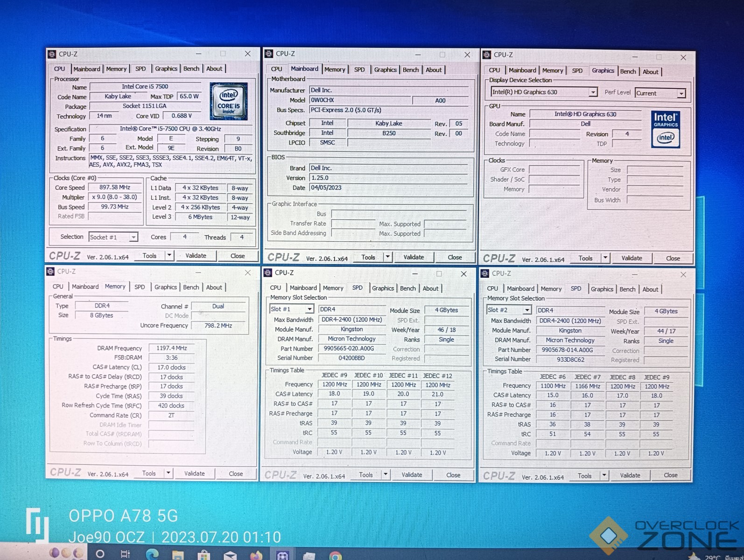Open Task View from the taskbar

[x=125, y=554]
